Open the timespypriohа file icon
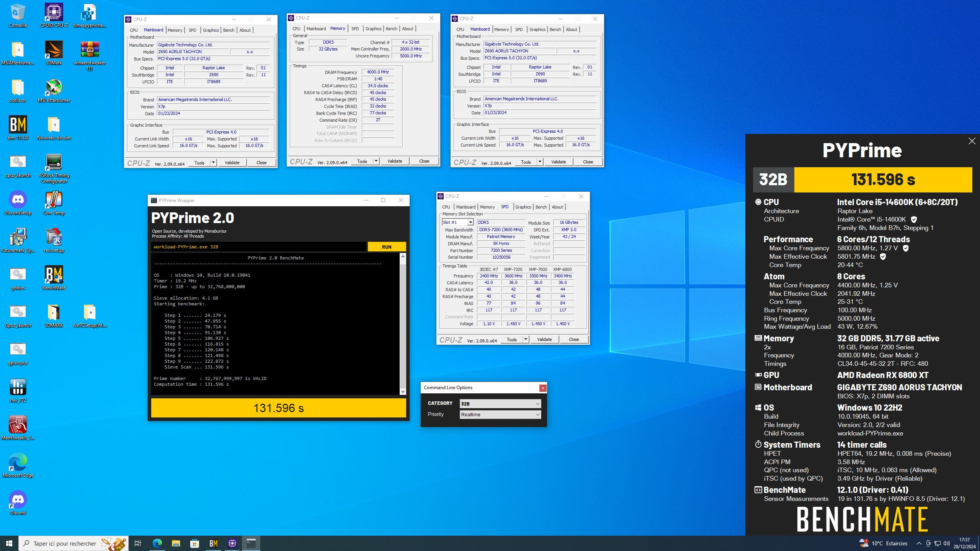Viewport: 980px width, 551px height. [x=90, y=15]
